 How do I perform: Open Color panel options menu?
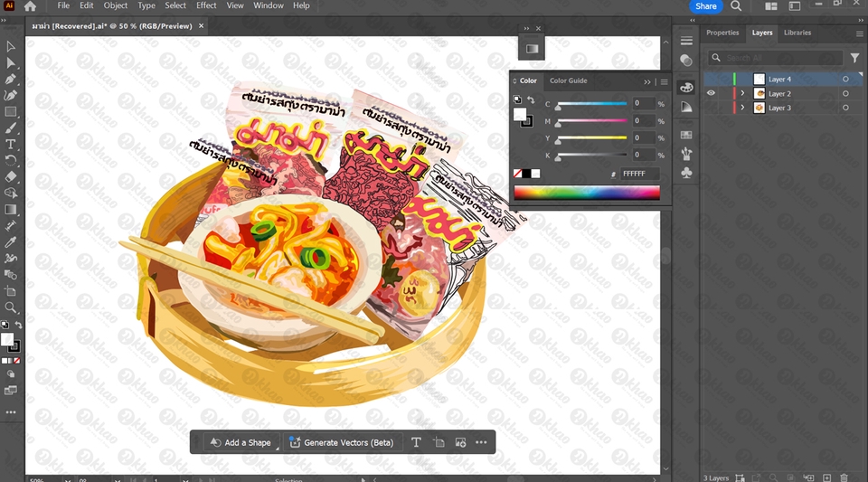coord(664,82)
